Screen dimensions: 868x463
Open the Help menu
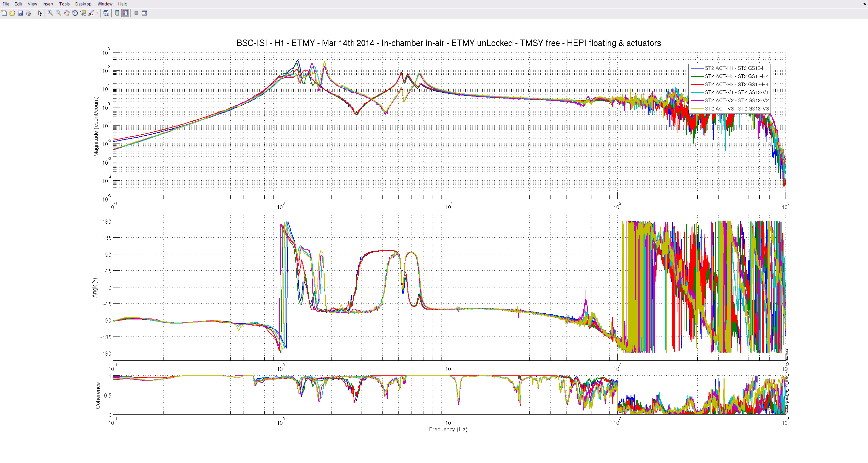click(123, 4)
